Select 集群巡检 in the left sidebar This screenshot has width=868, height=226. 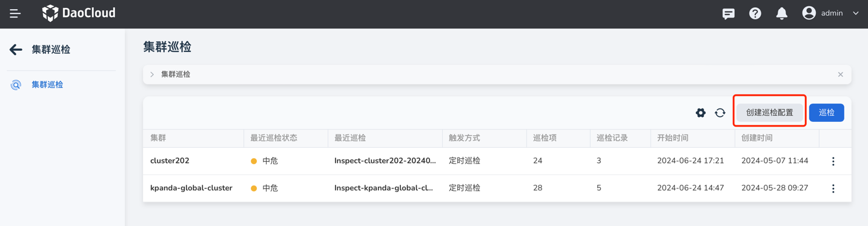point(47,85)
